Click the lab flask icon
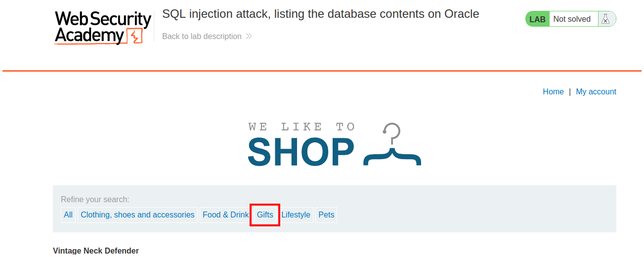Image resolution: width=644 pixels, height=257 pixels. [606, 19]
